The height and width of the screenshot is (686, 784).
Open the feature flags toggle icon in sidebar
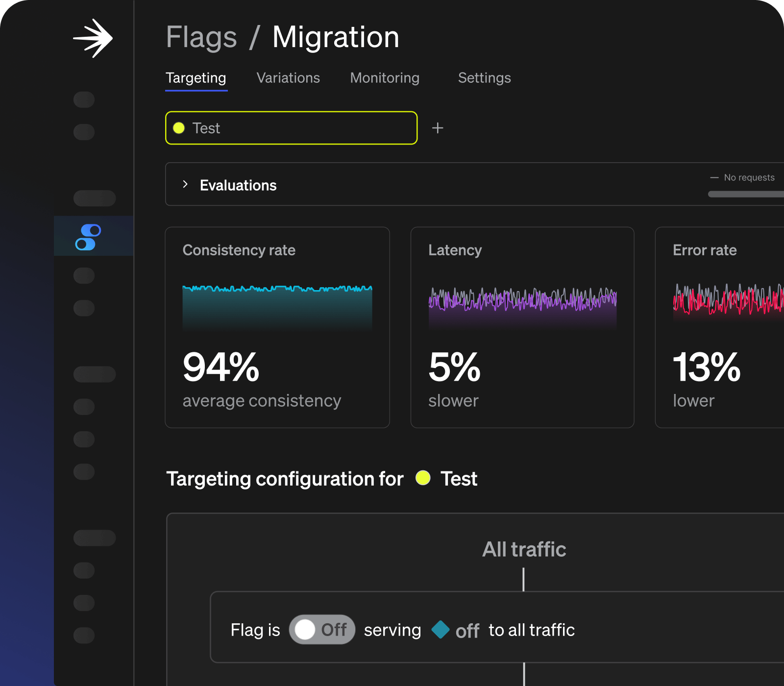88,237
